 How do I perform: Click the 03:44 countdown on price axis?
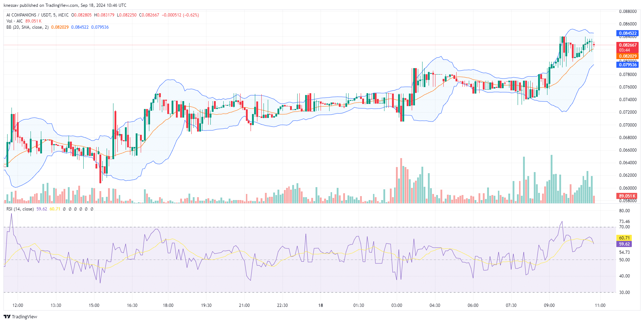click(x=624, y=50)
